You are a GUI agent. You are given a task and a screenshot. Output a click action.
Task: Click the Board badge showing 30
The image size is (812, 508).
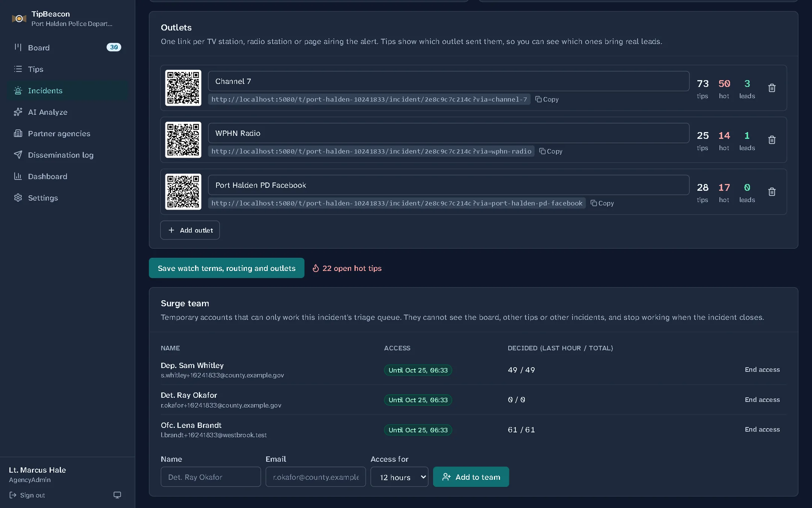[114, 47]
